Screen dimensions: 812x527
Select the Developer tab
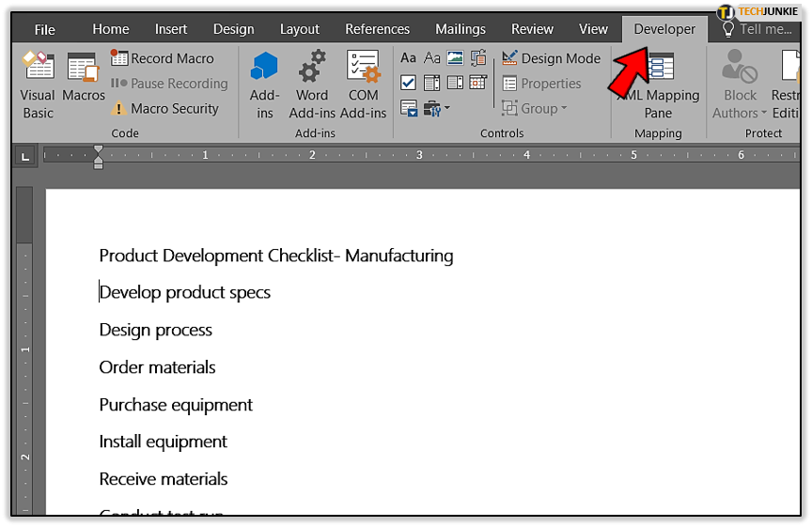664,29
